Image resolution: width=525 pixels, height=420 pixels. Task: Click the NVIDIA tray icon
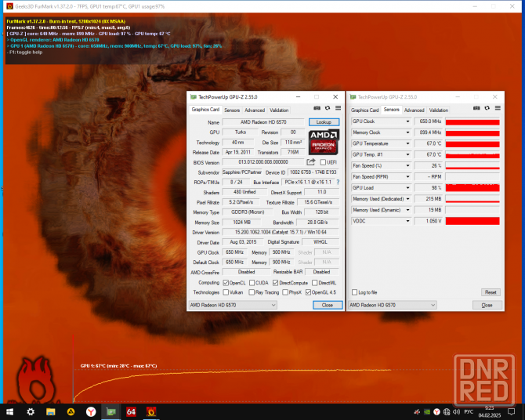pos(427,411)
